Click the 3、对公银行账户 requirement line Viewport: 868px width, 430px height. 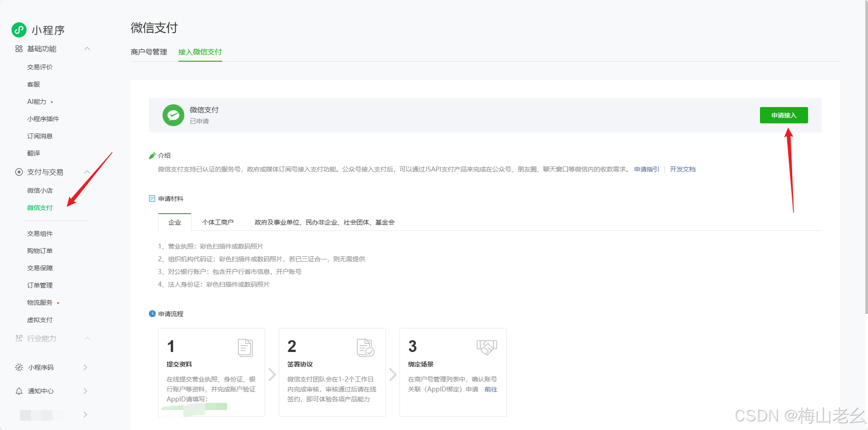230,272
